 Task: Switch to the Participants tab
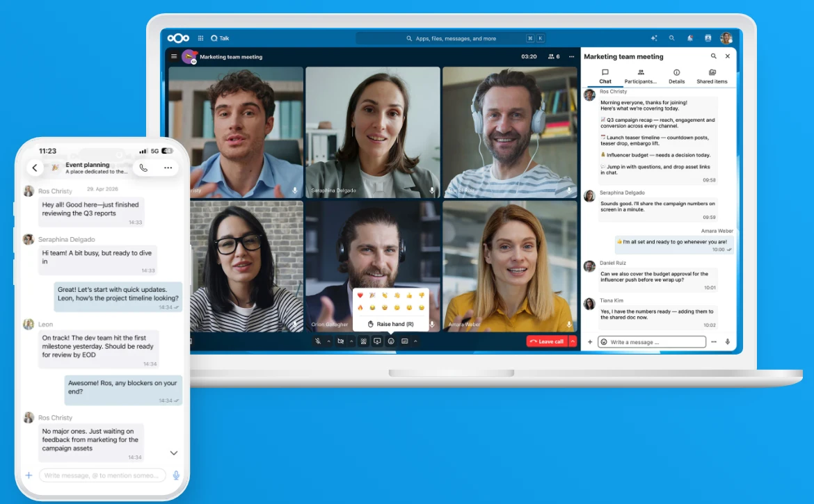pos(641,76)
